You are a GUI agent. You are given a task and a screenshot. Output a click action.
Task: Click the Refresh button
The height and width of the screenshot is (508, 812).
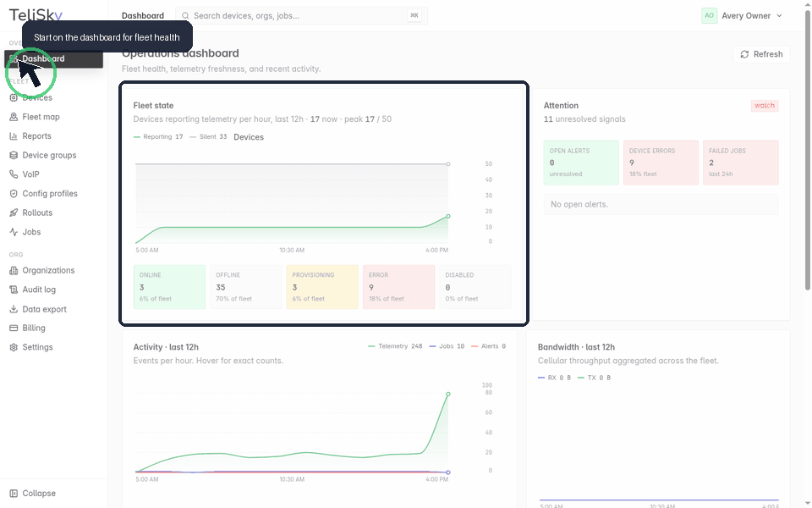point(761,54)
